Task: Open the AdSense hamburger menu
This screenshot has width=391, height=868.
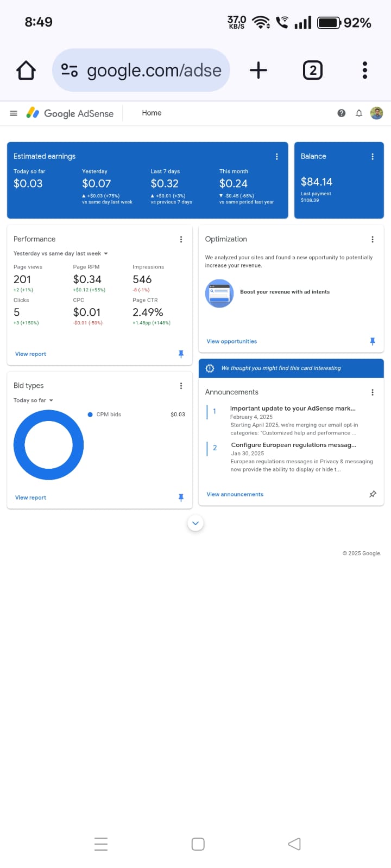Action: pyautogui.click(x=14, y=113)
